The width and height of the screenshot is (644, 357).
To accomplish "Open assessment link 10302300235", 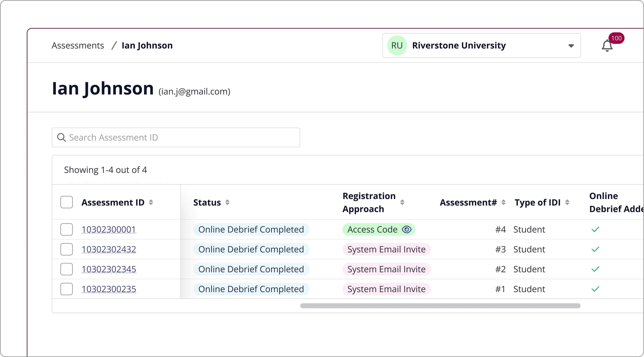I will pyautogui.click(x=109, y=289).
